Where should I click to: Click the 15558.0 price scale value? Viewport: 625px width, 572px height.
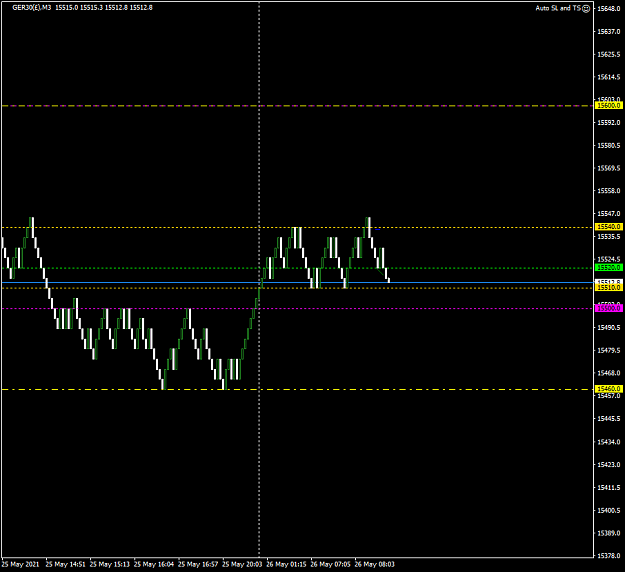point(609,191)
